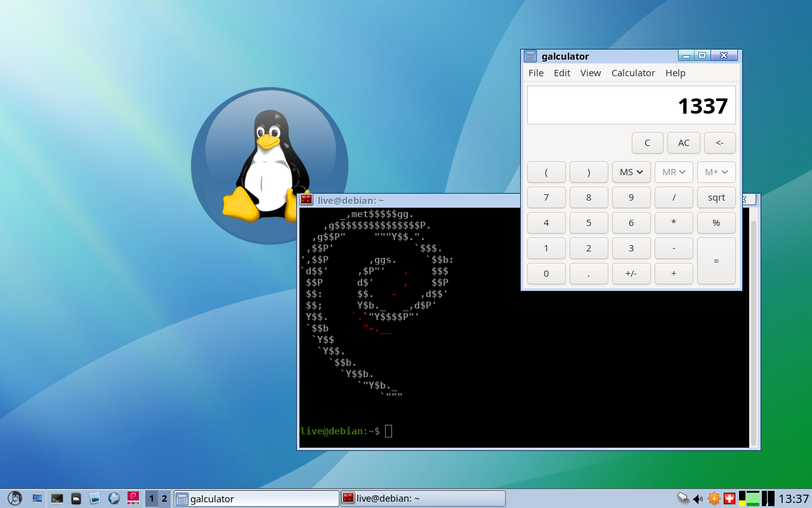Click the open parenthesis button
This screenshot has height=508, width=812.
[546, 172]
